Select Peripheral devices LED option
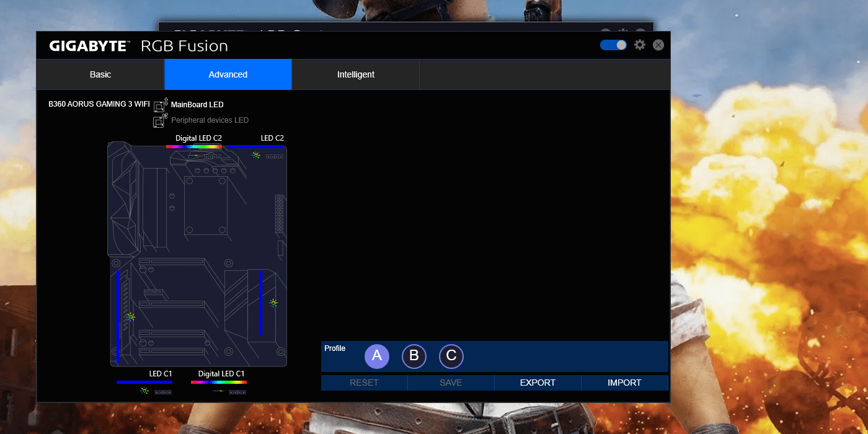 [x=210, y=120]
